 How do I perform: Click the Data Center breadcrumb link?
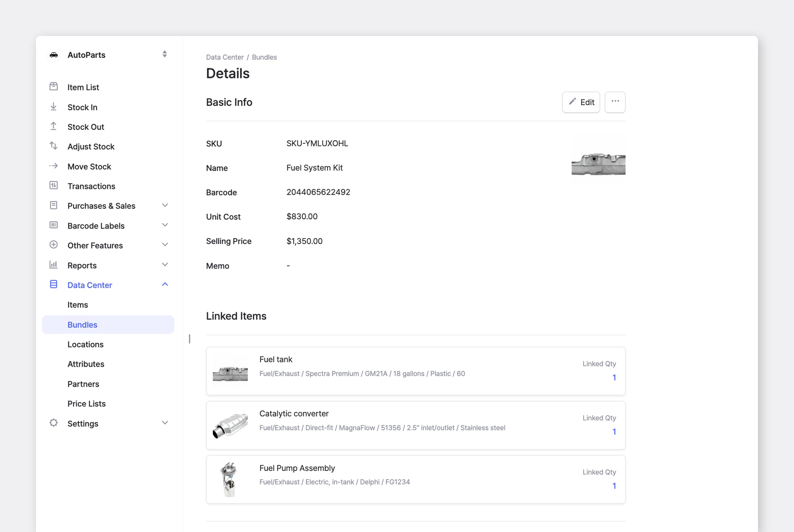pyautogui.click(x=225, y=57)
